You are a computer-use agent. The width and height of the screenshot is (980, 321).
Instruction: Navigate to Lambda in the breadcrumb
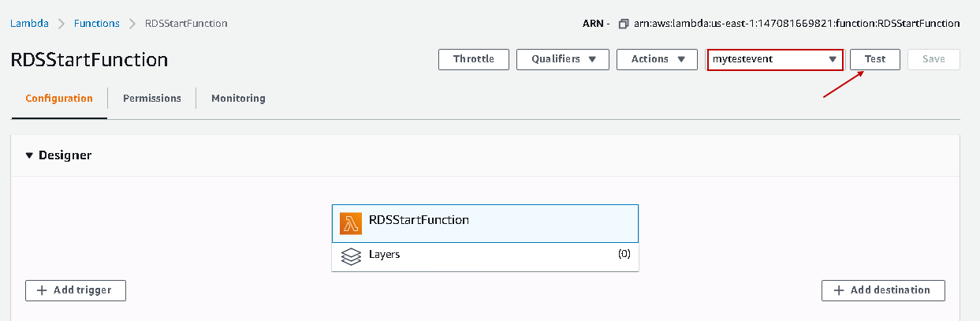pos(29,24)
